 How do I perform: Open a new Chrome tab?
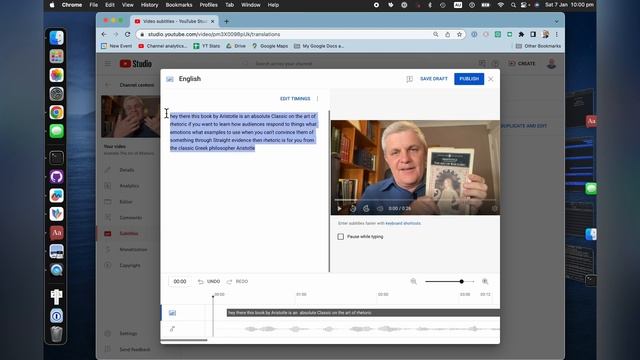coord(227,21)
